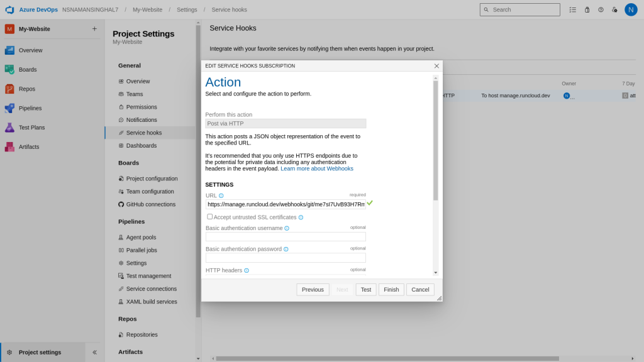The width and height of the screenshot is (644, 362).
Task: Open the Repos icon in sidebar
Action: 9,89
